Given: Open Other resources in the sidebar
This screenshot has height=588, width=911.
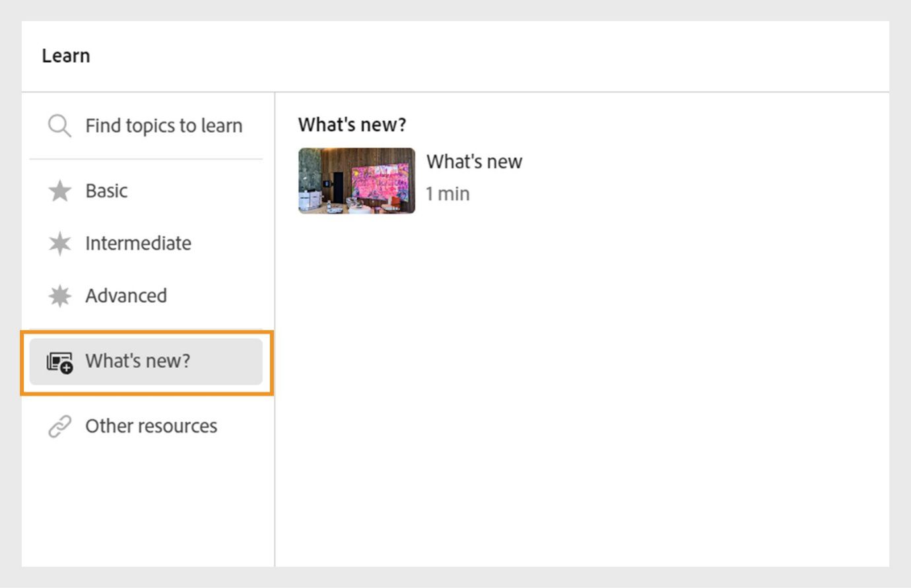Looking at the screenshot, I should point(146,426).
